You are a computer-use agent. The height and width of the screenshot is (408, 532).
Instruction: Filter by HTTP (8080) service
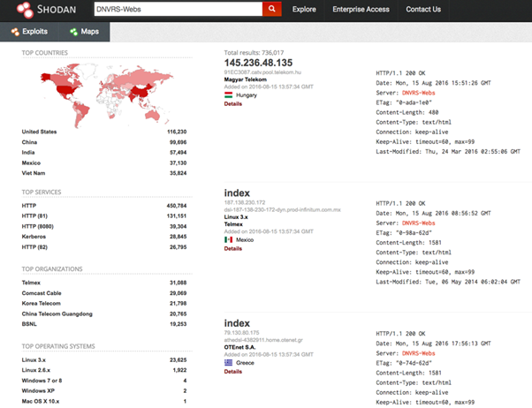[38, 227]
